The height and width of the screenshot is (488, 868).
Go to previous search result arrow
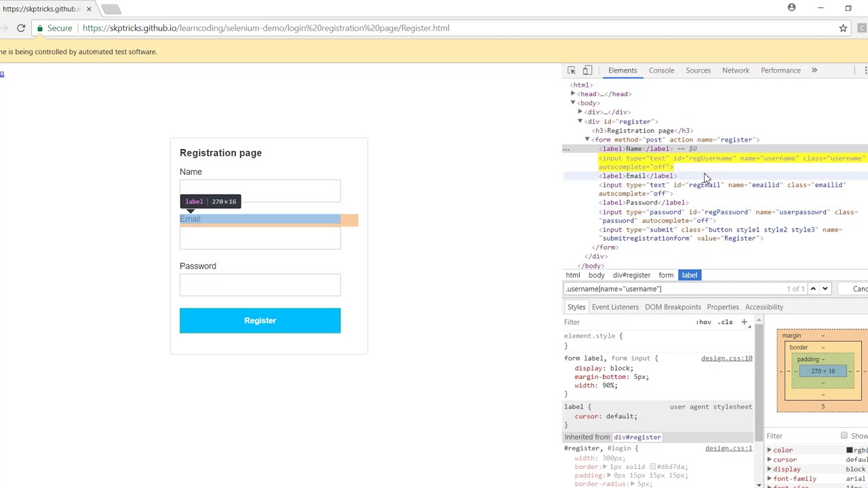(813, 289)
